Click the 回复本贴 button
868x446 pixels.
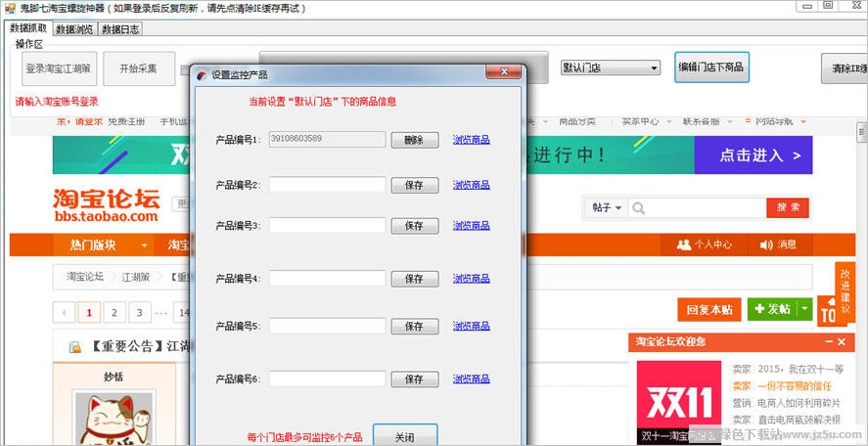pos(709,309)
